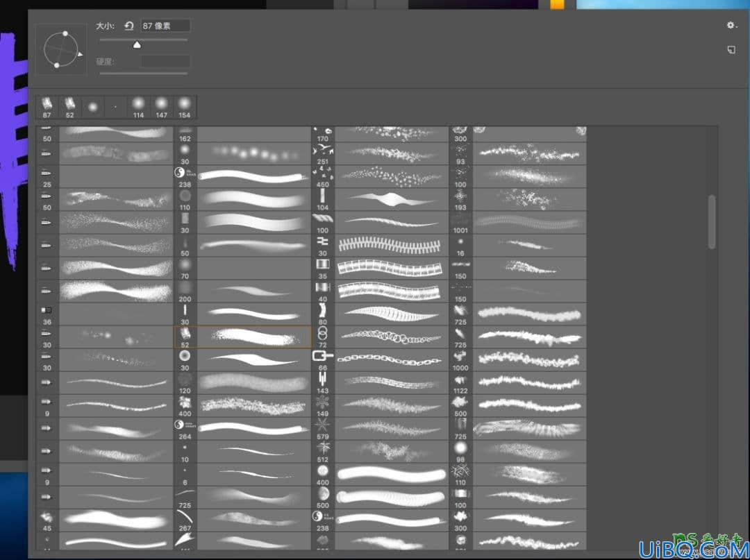Screen dimensions: 750x560
Task: Click the vertical scrollbar of the brush list
Action: [712, 221]
